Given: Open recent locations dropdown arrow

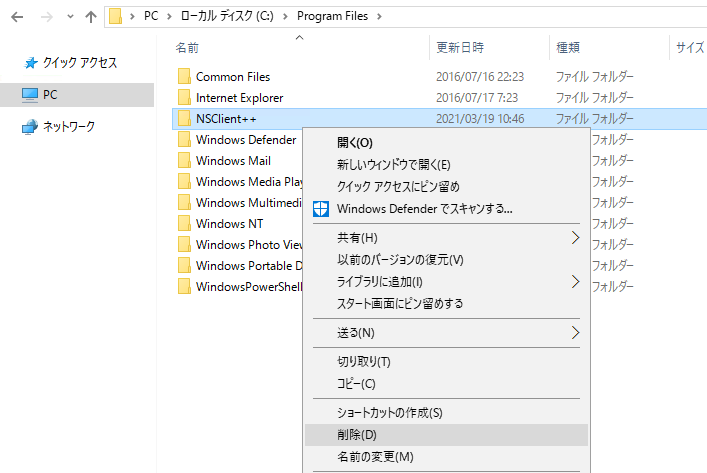Looking at the screenshot, I should pyautogui.click(x=68, y=17).
